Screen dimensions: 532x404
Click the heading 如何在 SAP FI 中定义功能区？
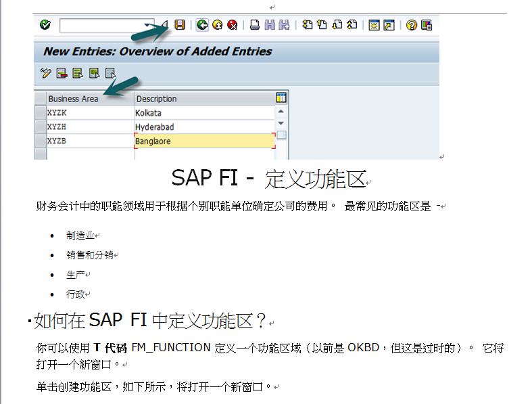tap(150, 320)
